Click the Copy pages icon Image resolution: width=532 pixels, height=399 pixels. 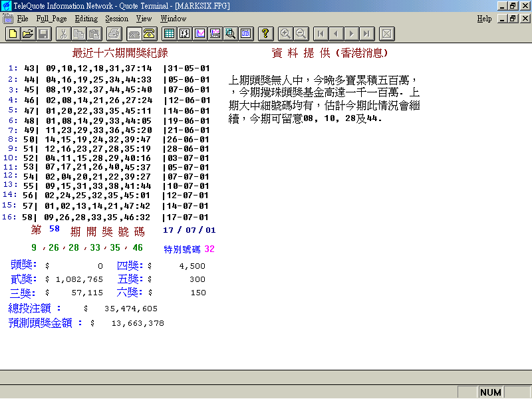pyautogui.click(x=78, y=34)
